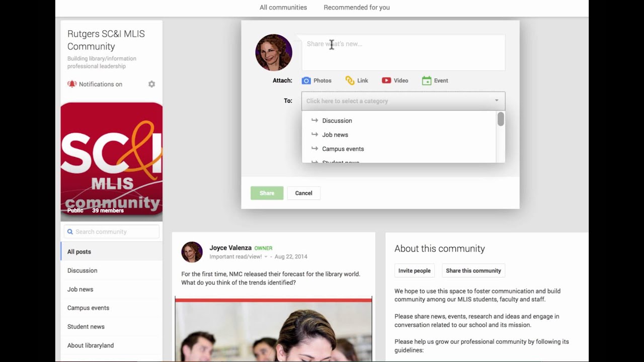Cancel the new post

click(x=303, y=193)
